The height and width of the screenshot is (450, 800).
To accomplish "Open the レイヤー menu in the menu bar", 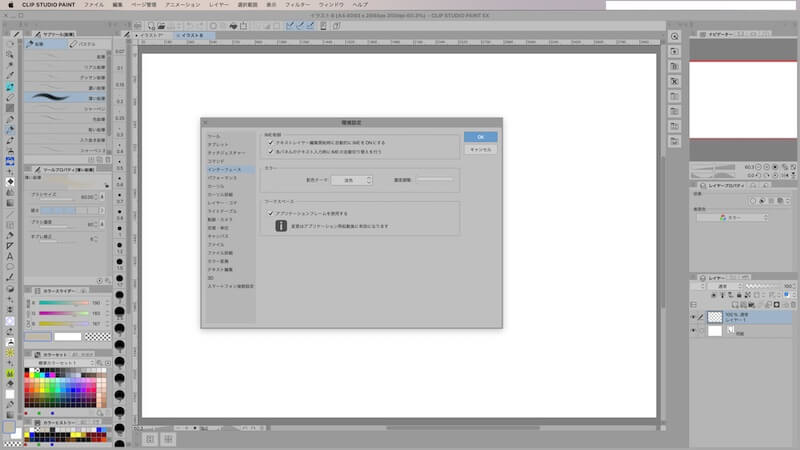I will 218,5.
